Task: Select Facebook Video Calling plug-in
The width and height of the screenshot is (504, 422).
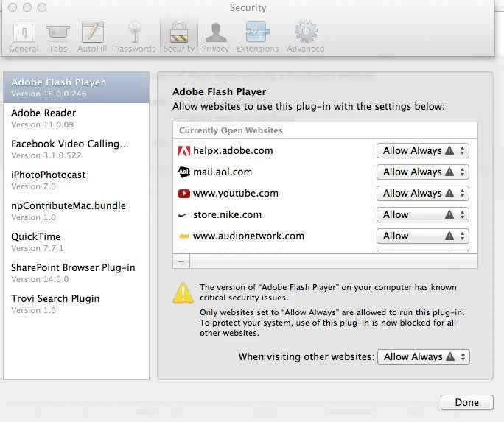Action: tap(76, 150)
